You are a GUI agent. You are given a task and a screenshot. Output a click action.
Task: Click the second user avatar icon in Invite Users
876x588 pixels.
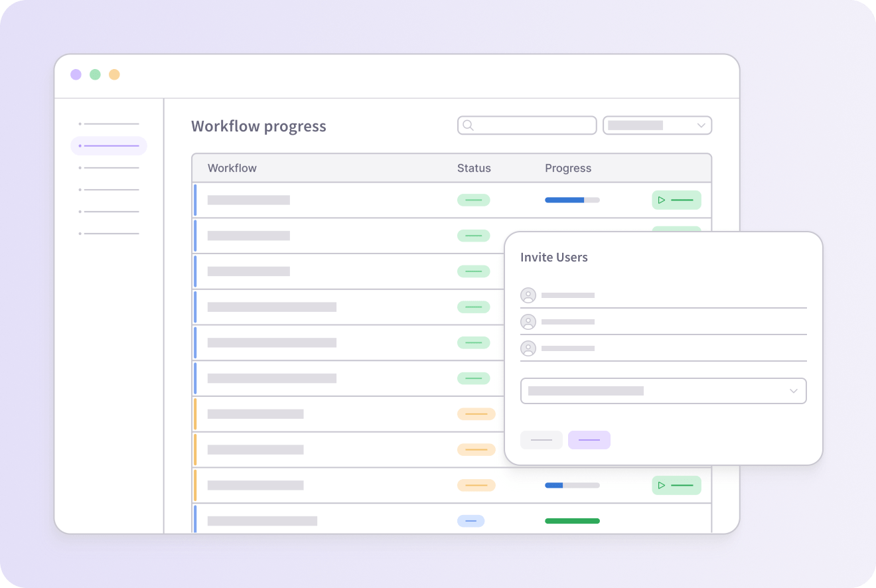click(528, 322)
